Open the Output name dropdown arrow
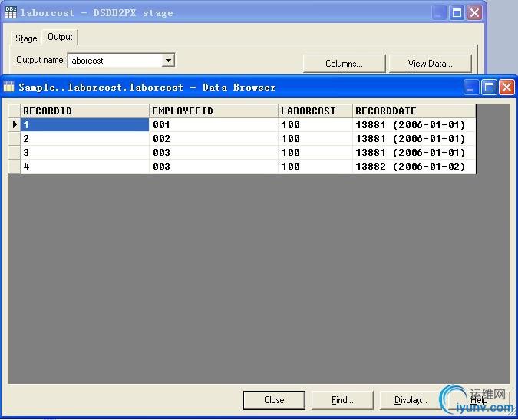This screenshot has width=518, height=420. (168, 61)
